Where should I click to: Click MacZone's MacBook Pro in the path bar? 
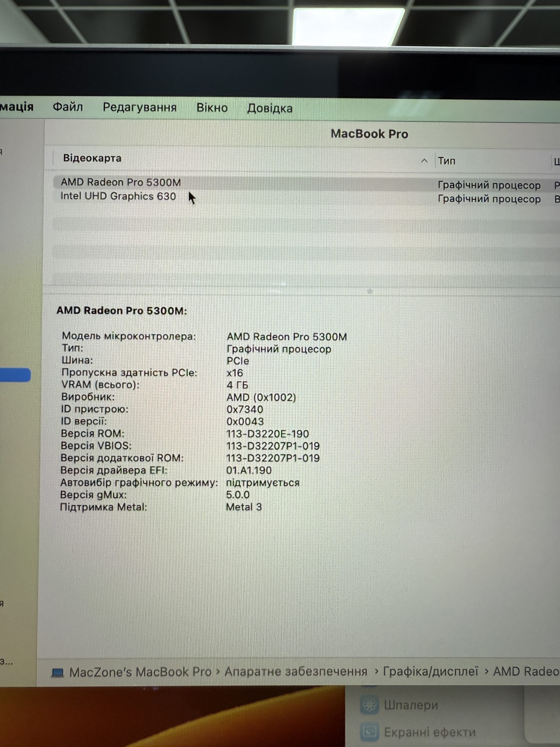[140, 672]
